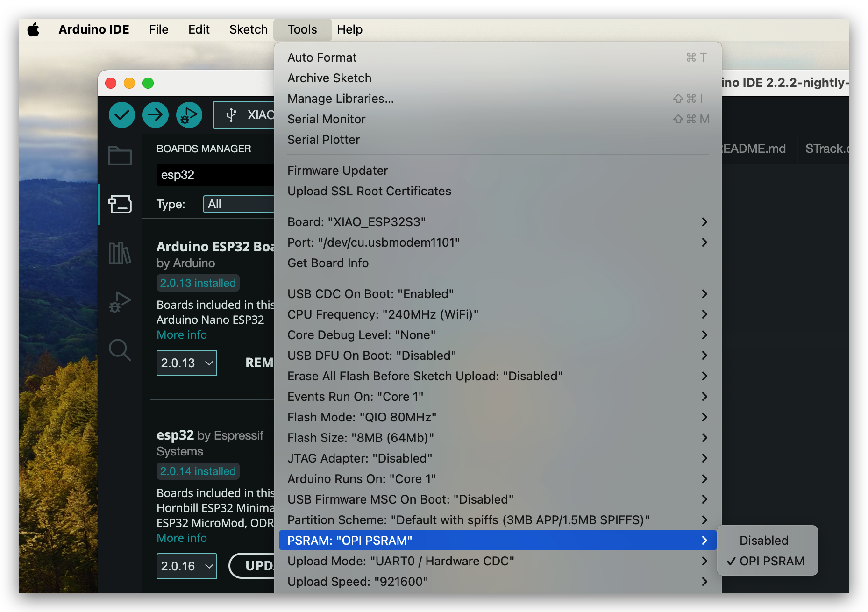Open Events Run On submenu
868x612 pixels.
pyautogui.click(x=498, y=397)
